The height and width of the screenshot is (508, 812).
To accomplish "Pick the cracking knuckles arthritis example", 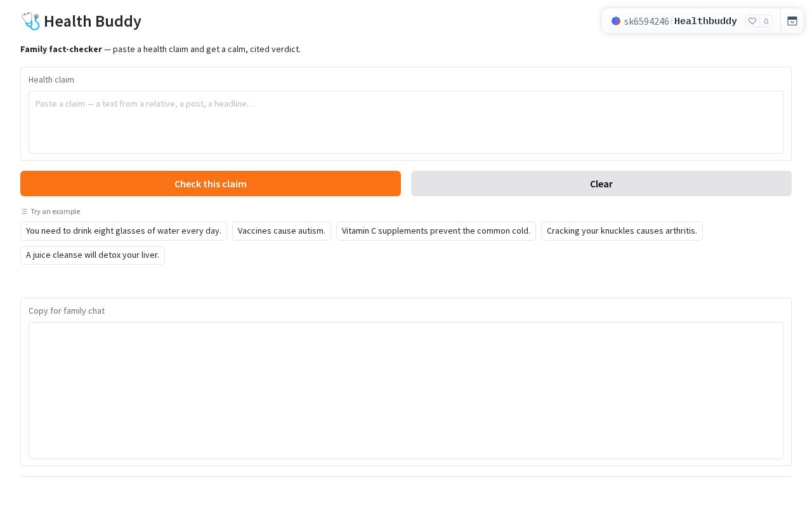I will click(x=622, y=231).
